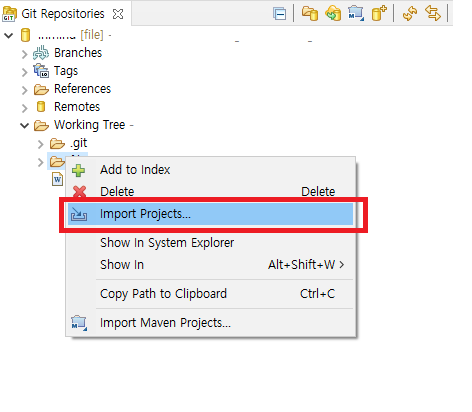Add existing local Git repository icon
The width and height of the screenshot is (472, 412).
310,14
